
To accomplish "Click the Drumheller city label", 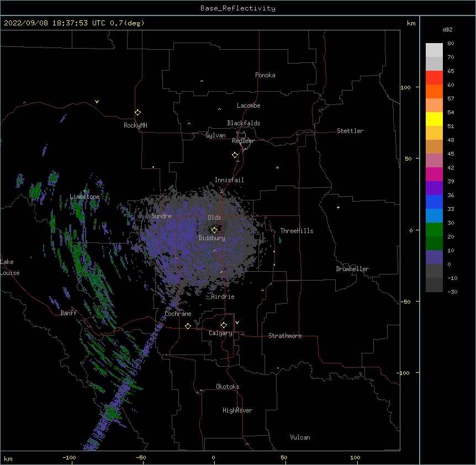I will pos(352,269).
